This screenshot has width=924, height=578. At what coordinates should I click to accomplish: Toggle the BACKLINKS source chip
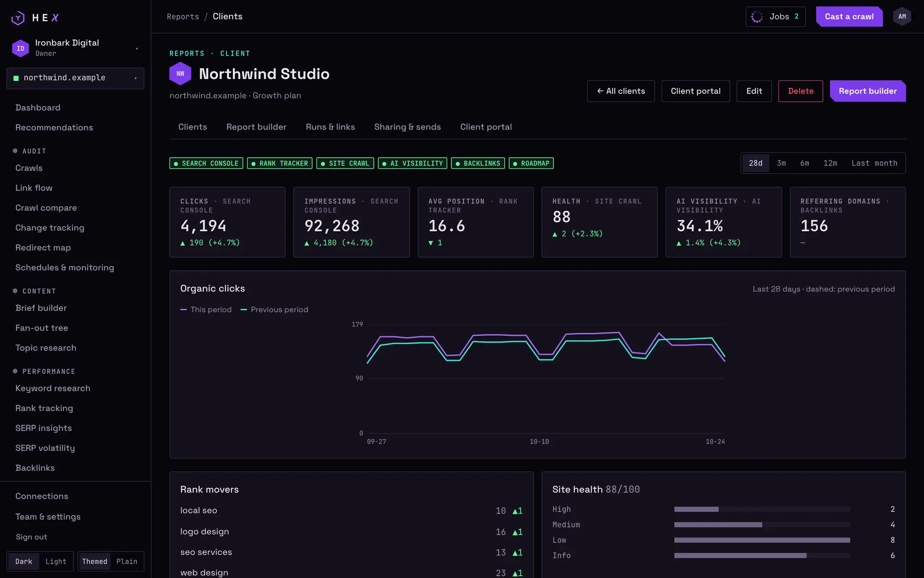point(478,163)
